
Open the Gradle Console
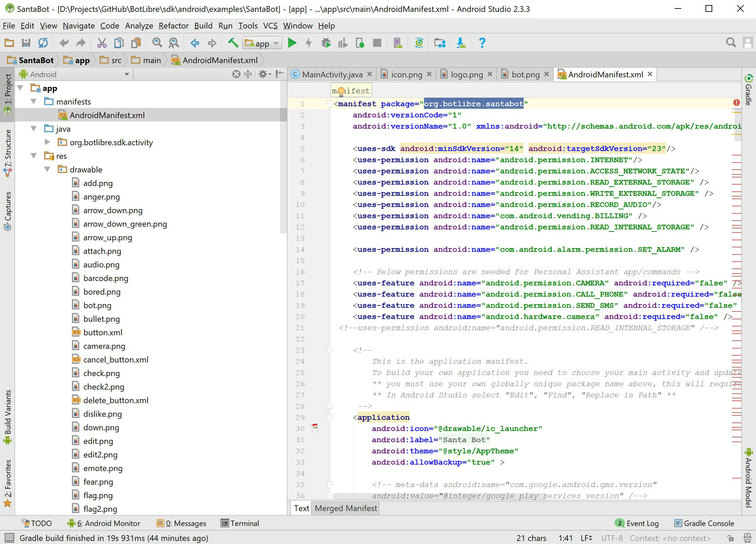point(704,523)
